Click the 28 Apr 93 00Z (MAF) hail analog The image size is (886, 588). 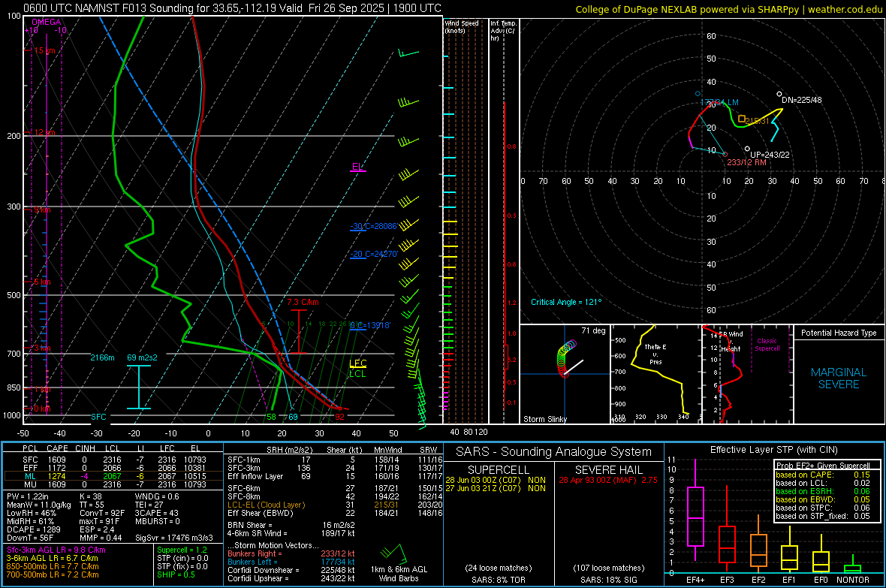[608, 480]
